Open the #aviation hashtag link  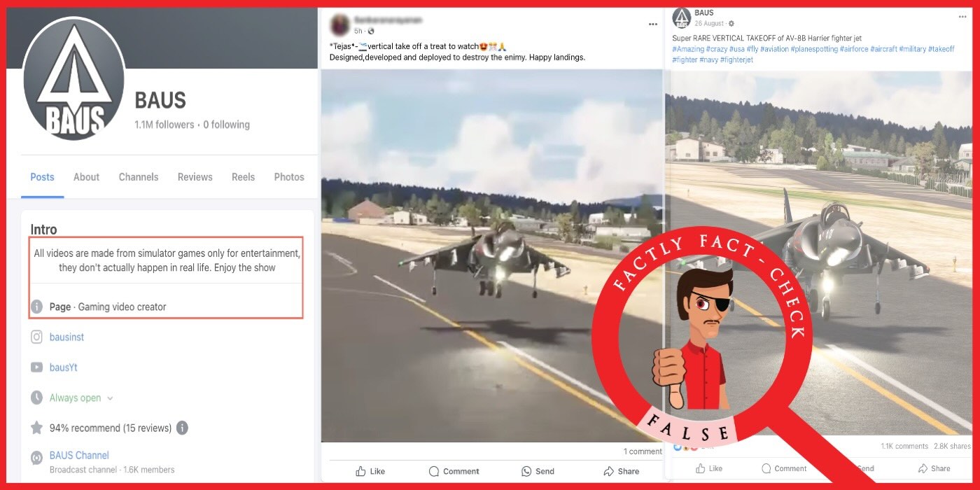pos(776,49)
